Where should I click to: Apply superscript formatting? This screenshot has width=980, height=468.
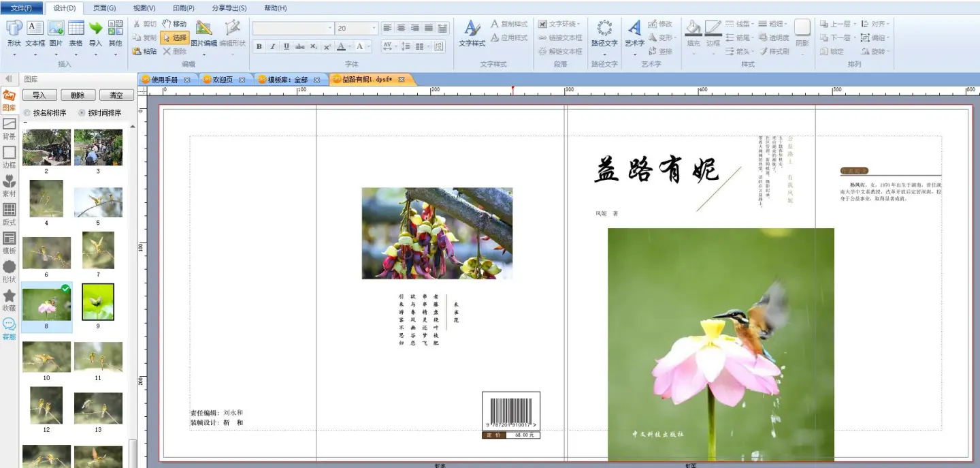coord(327,46)
